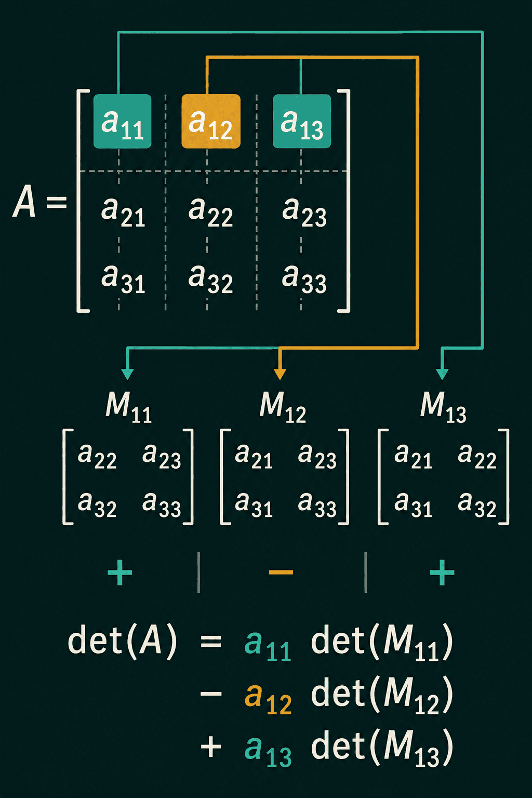Choose a32 inside the M13 minor matrix
The image size is (532, 798).
tap(477, 504)
